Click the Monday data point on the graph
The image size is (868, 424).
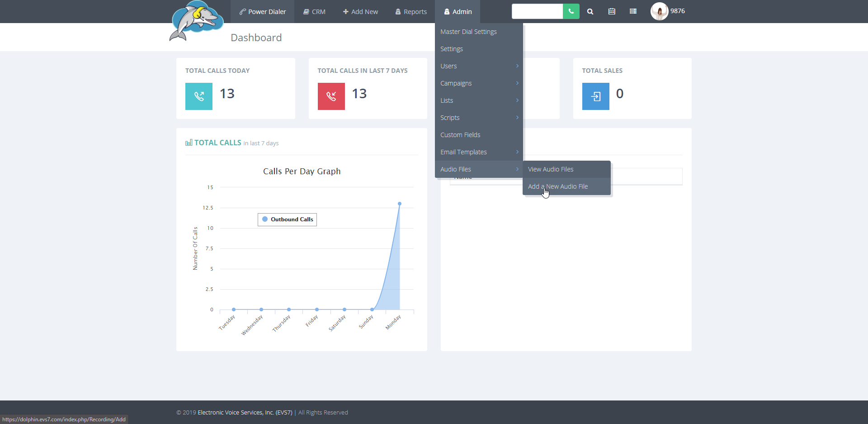pos(400,204)
